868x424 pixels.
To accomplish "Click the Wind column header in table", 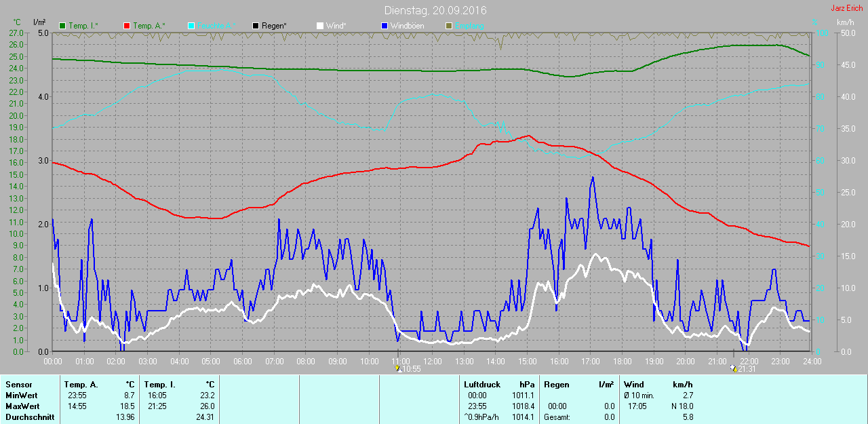I will click(x=634, y=385).
